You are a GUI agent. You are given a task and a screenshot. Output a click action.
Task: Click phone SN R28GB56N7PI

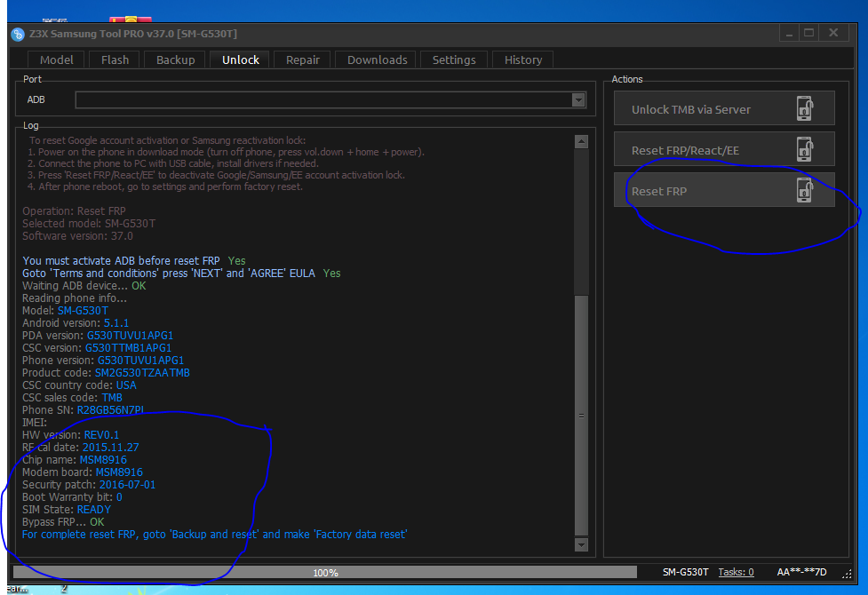click(x=110, y=410)
